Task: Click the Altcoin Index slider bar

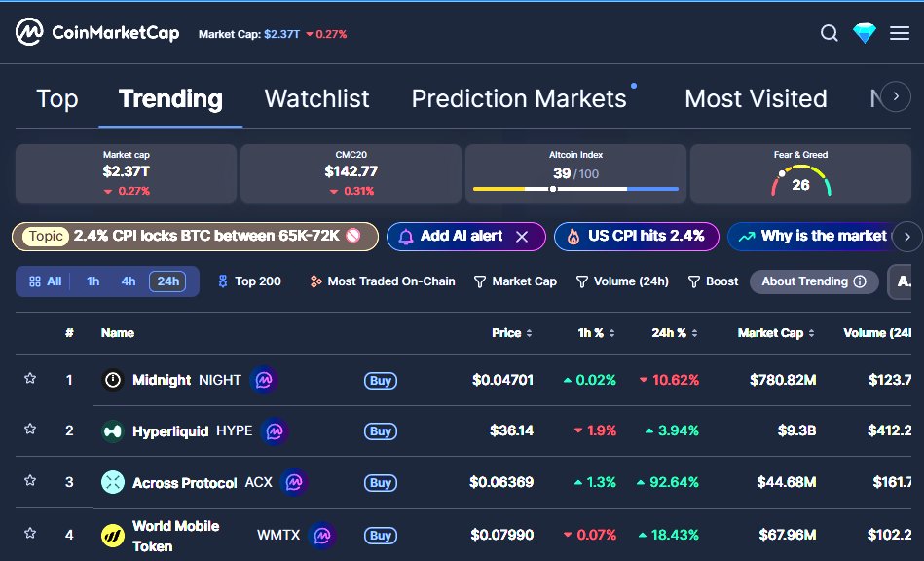Action: point(575,189)
